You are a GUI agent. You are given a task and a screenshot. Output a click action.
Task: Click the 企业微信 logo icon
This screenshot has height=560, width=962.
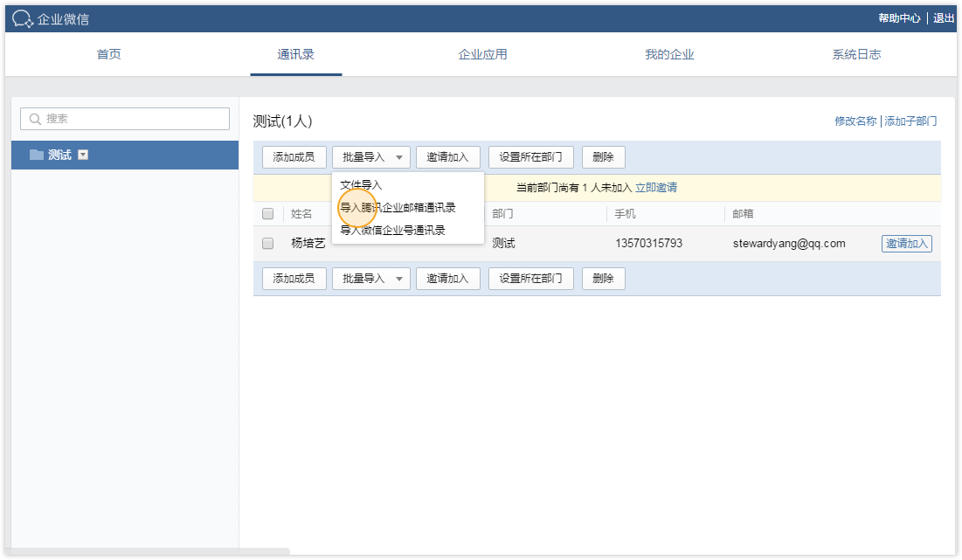(x=23, y=18)
